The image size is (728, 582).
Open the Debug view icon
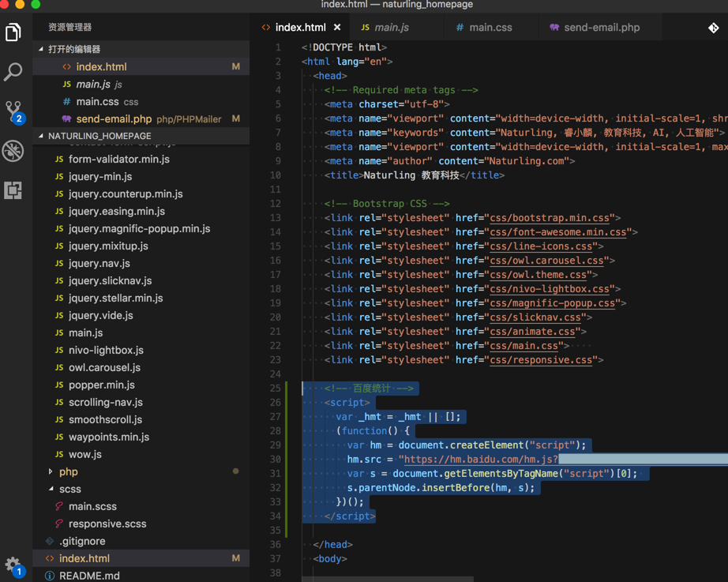click(13, 150)
